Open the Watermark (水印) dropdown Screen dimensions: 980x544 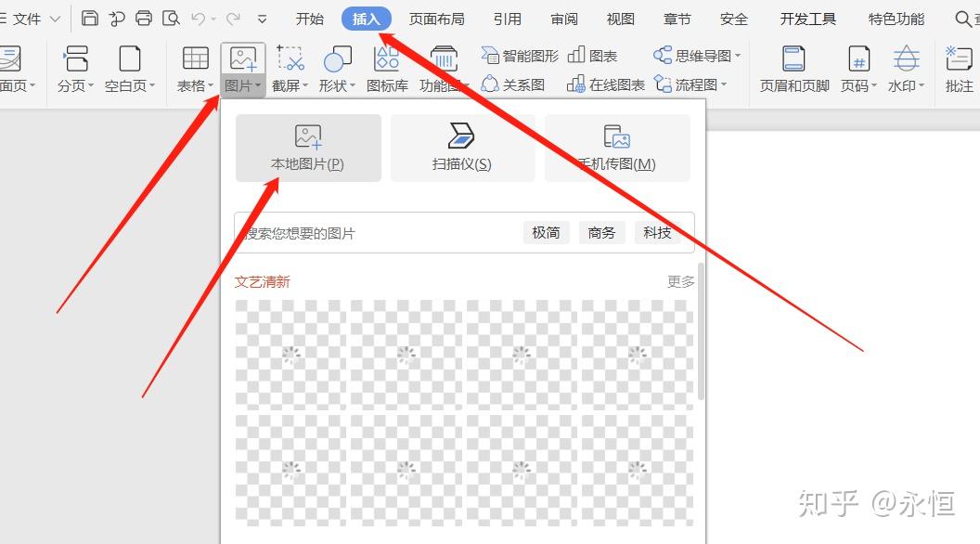906,85
